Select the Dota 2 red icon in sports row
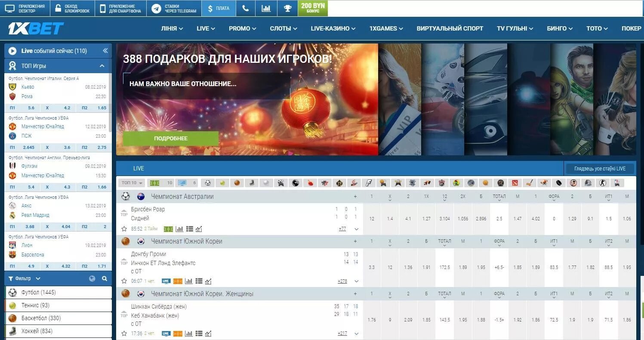 515,183
